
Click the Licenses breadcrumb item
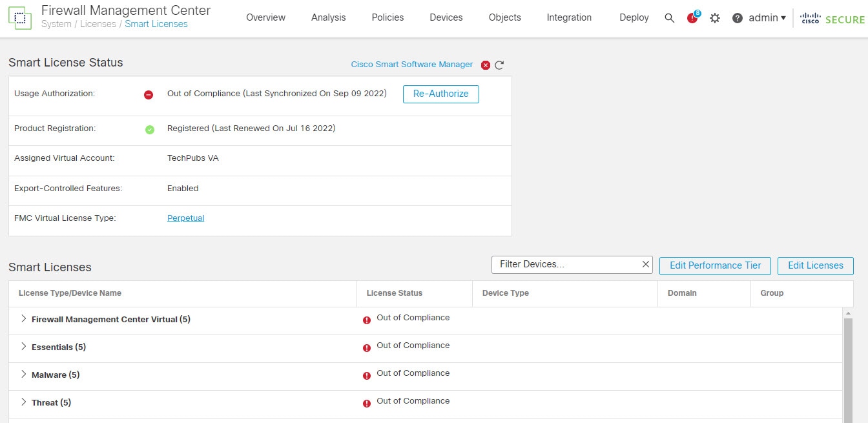click(x=98, y=24)
